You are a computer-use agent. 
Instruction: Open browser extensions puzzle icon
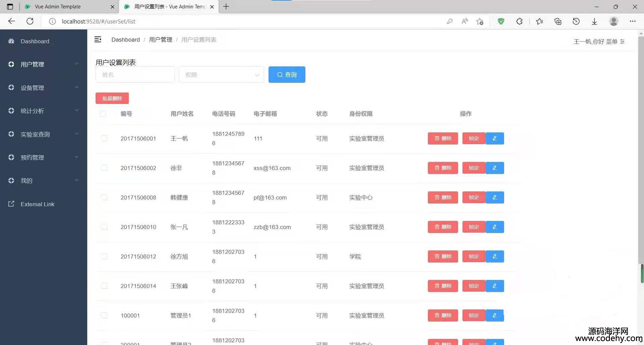(x=519, y=21)
